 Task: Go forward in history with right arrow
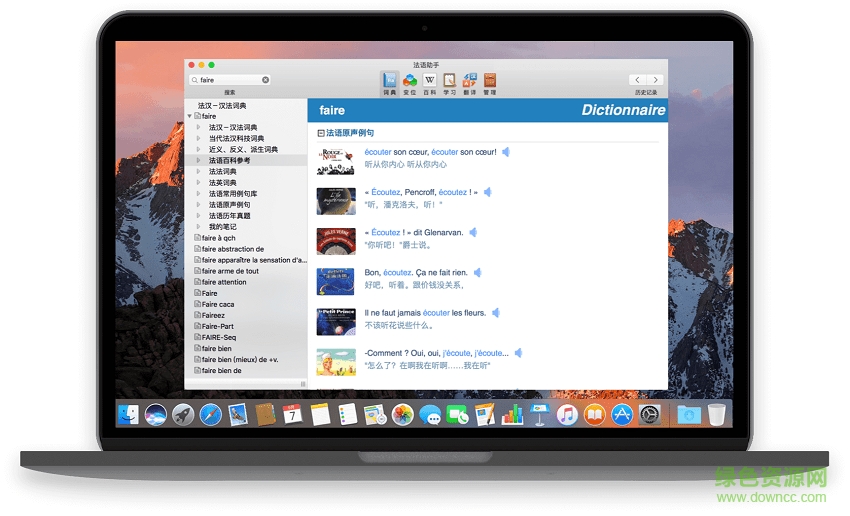655,80
